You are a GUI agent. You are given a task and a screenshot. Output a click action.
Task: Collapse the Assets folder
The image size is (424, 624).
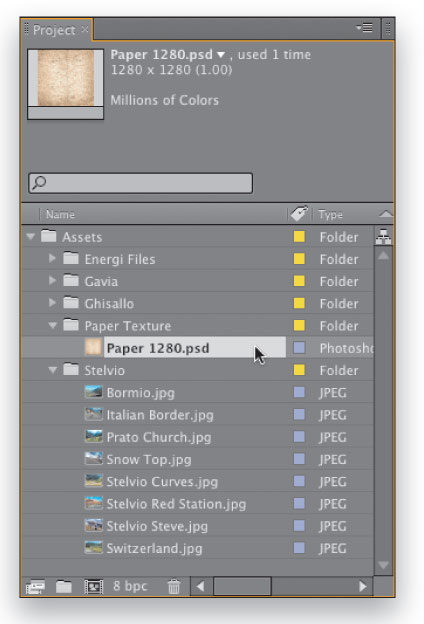31,237
